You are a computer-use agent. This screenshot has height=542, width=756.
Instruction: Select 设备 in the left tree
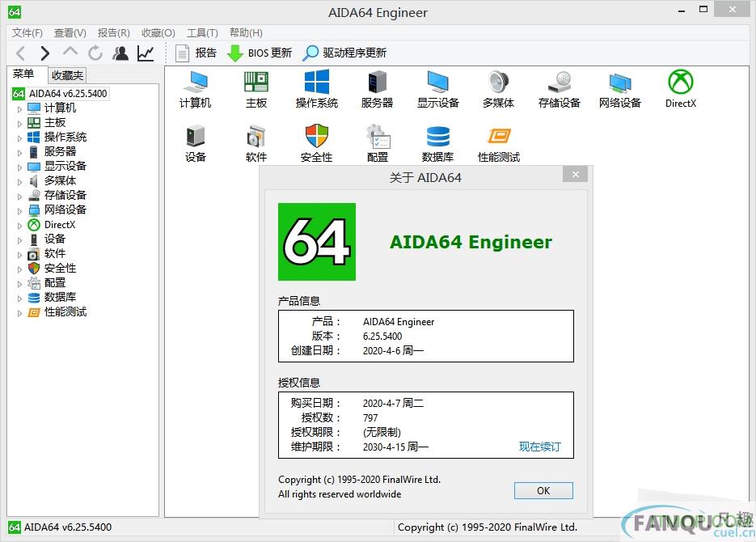click(x=55, y=239)
